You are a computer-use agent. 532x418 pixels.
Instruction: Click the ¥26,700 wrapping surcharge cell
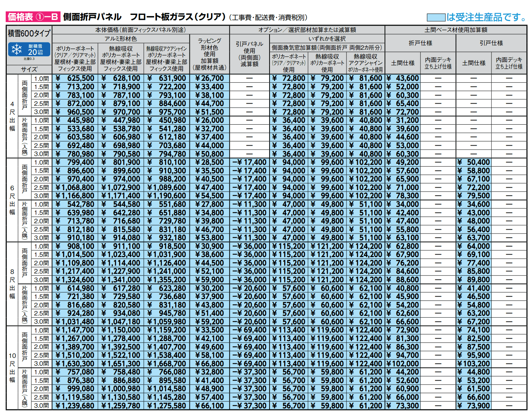(209, 78)
